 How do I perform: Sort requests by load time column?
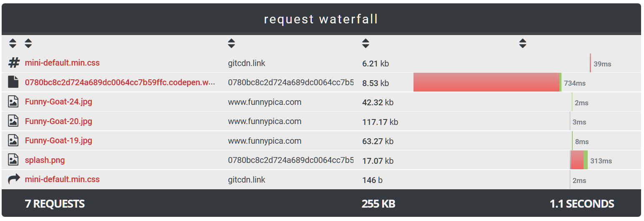[523, 43]
